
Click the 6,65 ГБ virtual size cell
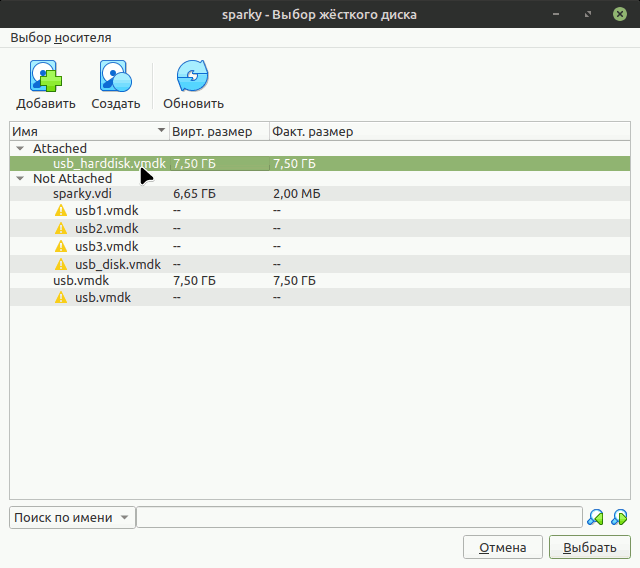(194, 193)
